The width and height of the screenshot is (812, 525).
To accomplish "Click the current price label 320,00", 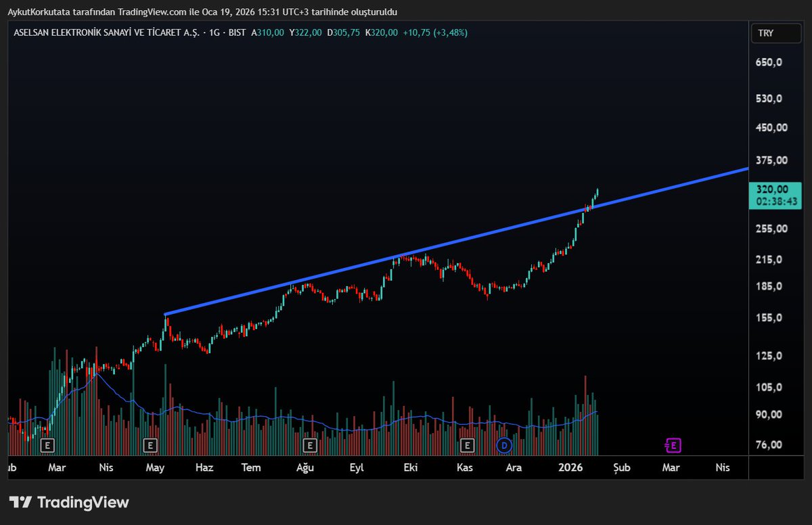I will pos(772,189).
